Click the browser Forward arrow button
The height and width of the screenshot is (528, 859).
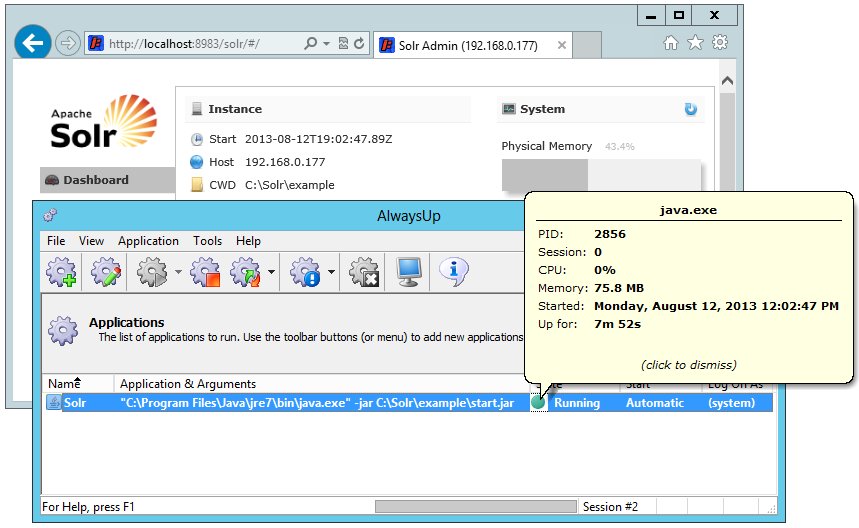(67, 43)
